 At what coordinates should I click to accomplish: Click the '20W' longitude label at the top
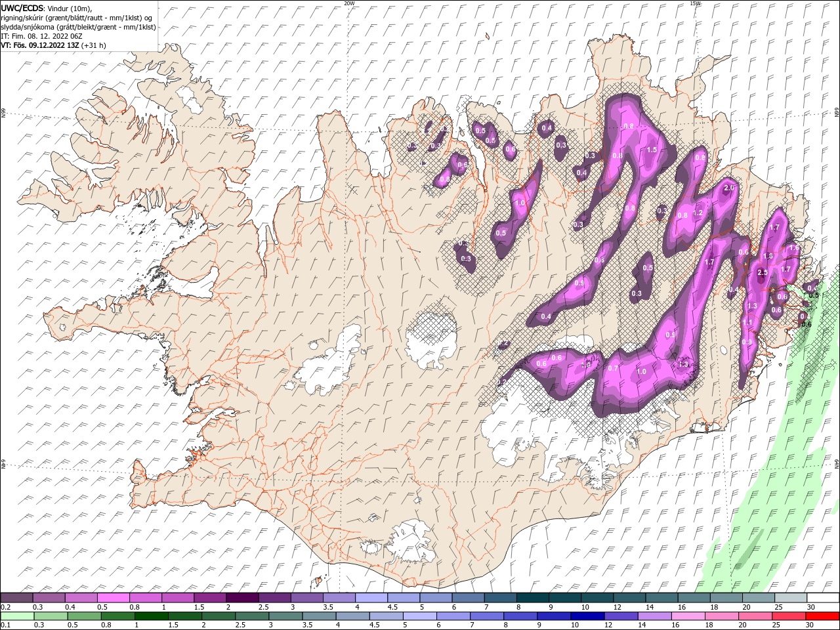(x=349, y=3)
